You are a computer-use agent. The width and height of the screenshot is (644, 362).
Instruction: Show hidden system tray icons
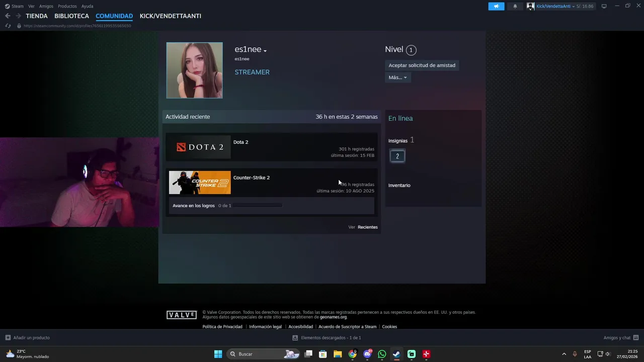pyautogui.click(x=563, y=354)
